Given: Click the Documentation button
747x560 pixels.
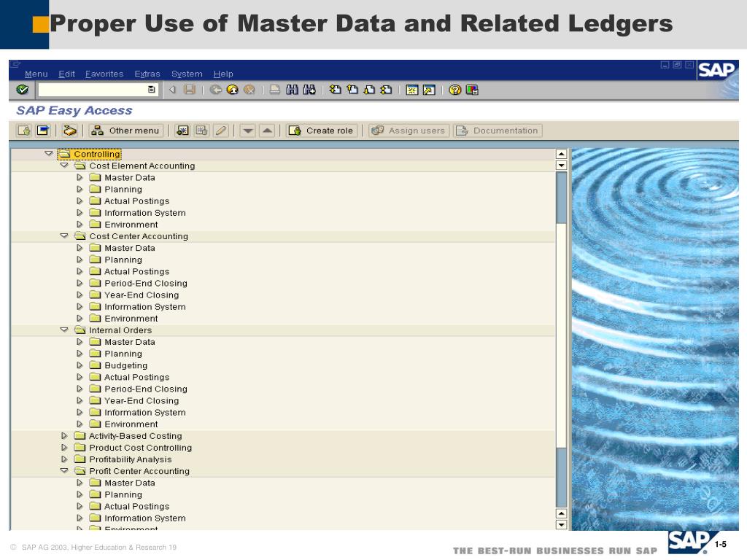Looking at the screenshot, I should pos(498,131).
